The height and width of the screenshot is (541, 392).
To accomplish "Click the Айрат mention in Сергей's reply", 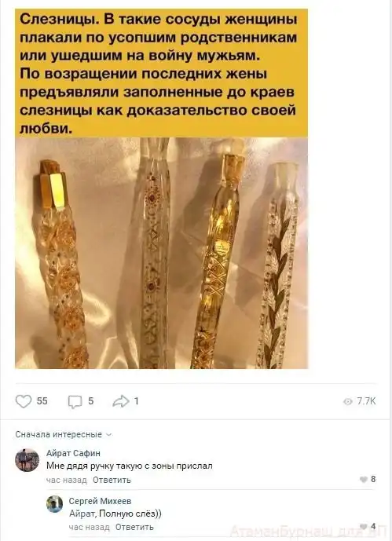I will [82, 514].
